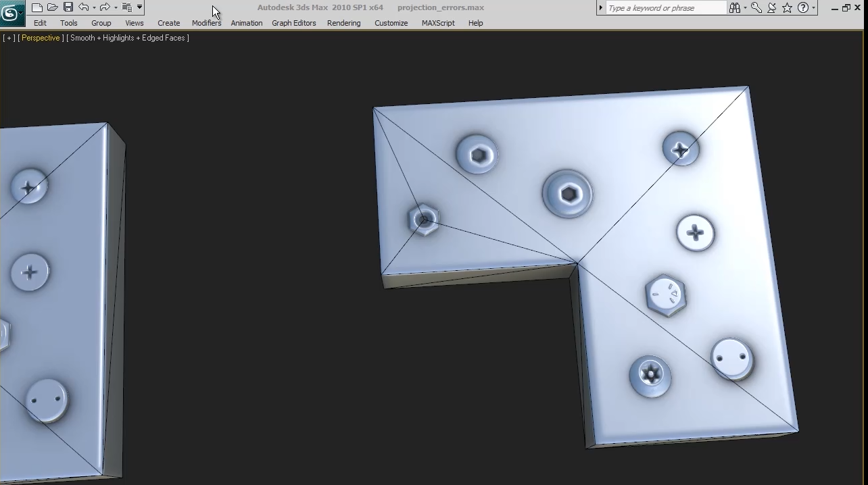868x485 pixels.
Task: Open Favorites star icon
Action: (x=788, y=8)
